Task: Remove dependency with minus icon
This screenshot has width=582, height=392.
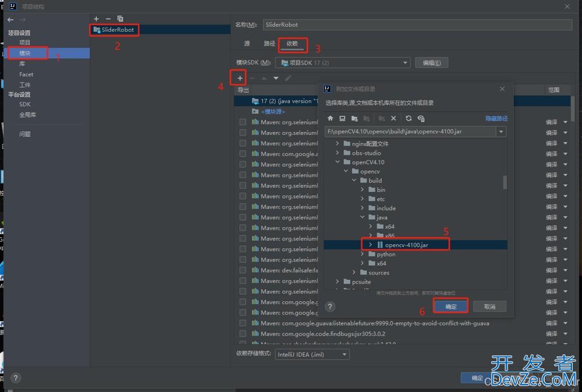Action: (253, 78)
